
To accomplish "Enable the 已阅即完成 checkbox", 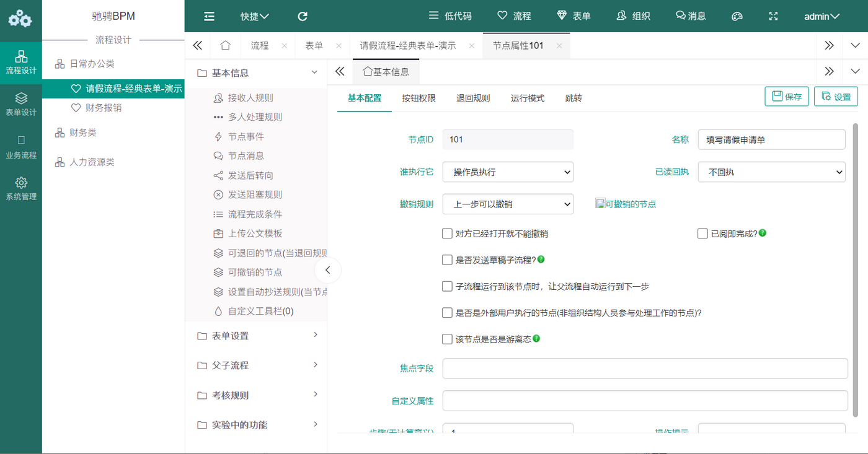I will coord(702,234).
